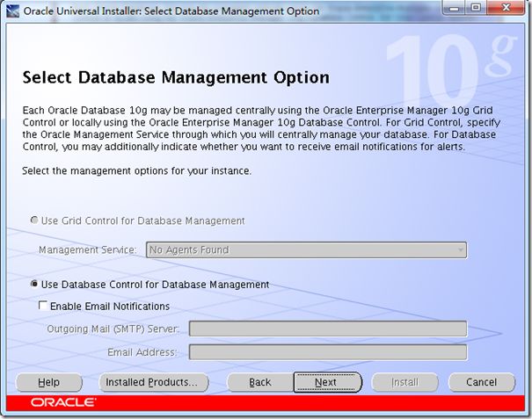Go Back to the previous step
The width and height of the screenshot is (532, 419).
260,382
